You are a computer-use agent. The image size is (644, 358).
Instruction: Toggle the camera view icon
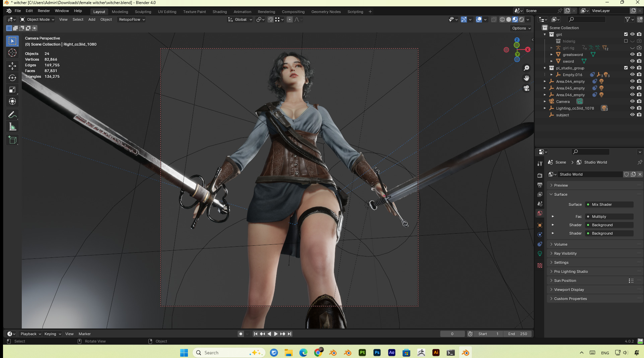(x=526, y=88)
